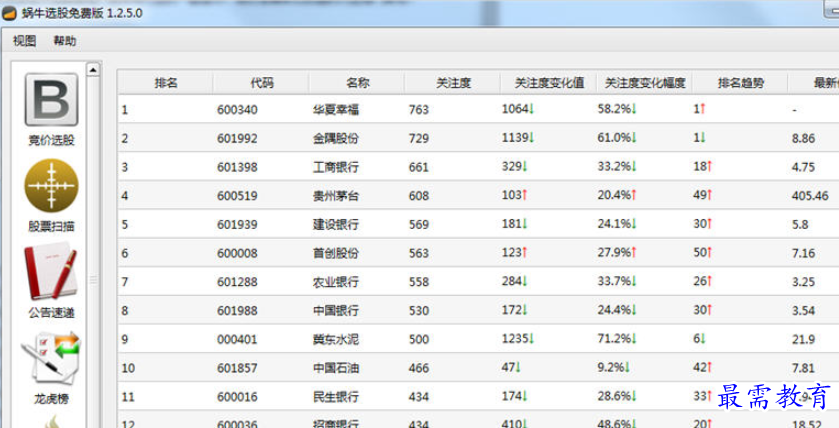Viewport: 839px width, 428px height.
Task: Click rank trend value 18
Action: pos(703,166)
